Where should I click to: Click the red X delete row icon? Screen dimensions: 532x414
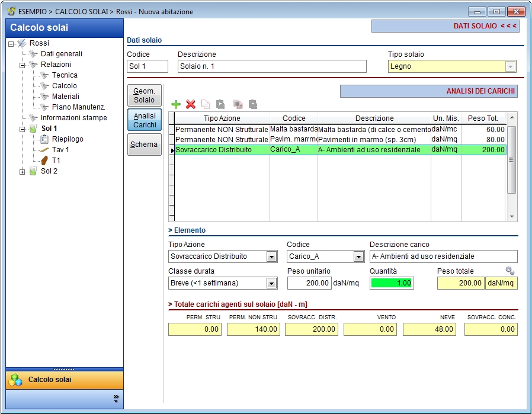pyautogui.click(x=190, y=104)
